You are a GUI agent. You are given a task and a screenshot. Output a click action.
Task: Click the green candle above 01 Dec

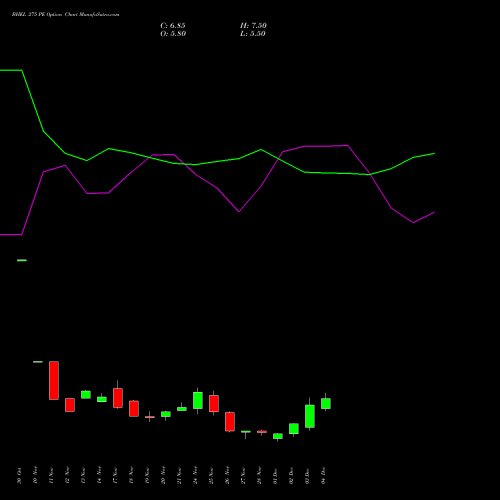(x=278, y=436)
